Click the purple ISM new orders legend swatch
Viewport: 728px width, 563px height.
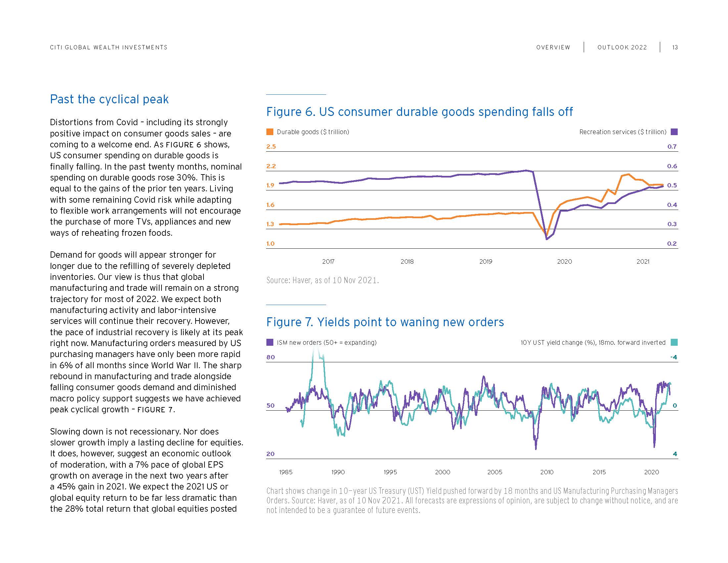tap(270, 342)
